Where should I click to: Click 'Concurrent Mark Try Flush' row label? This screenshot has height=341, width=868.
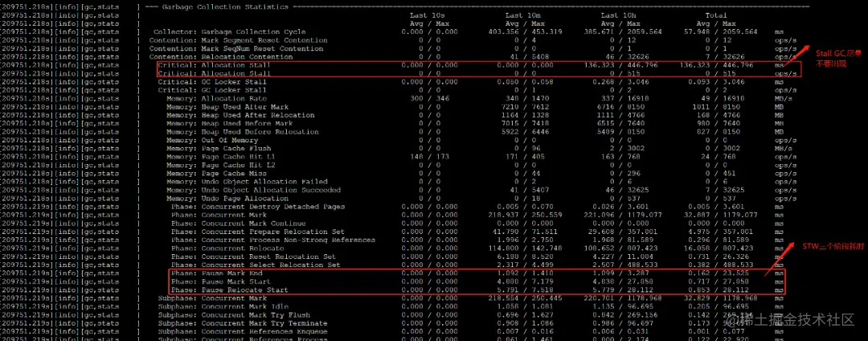256,315
